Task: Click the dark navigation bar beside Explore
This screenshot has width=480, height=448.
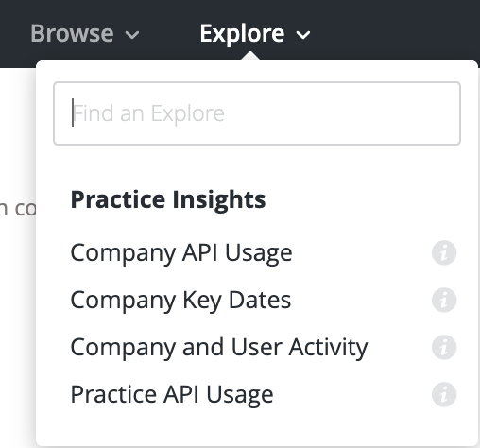Action: [394, 31]
